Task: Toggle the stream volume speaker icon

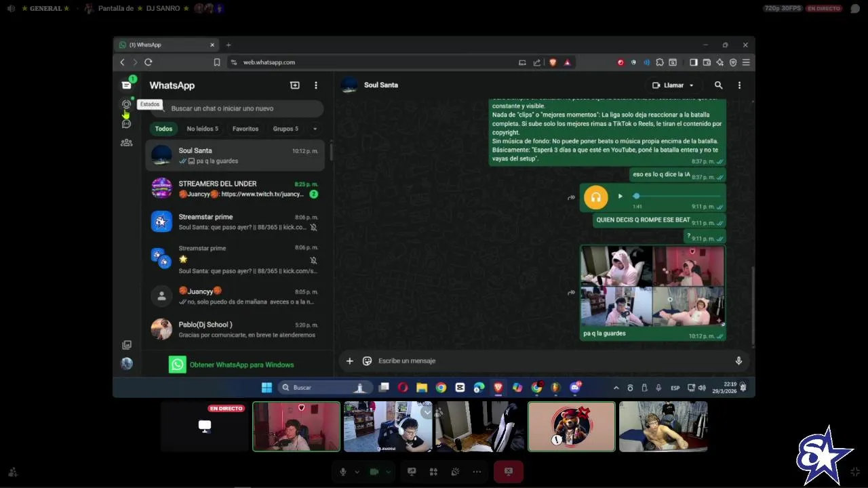Action: [x=11, y=8]
